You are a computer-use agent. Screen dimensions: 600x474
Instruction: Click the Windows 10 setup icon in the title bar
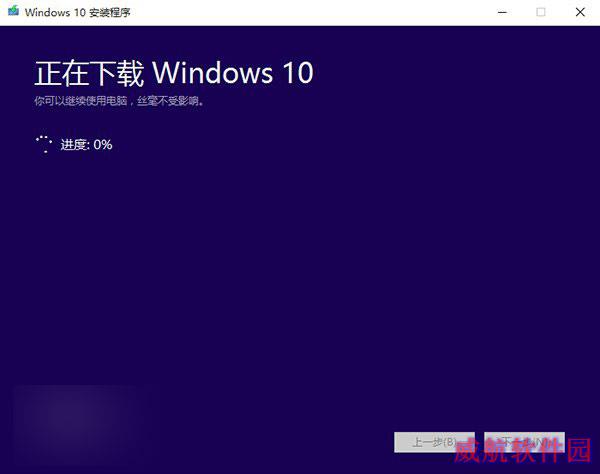tap(13, 11)
